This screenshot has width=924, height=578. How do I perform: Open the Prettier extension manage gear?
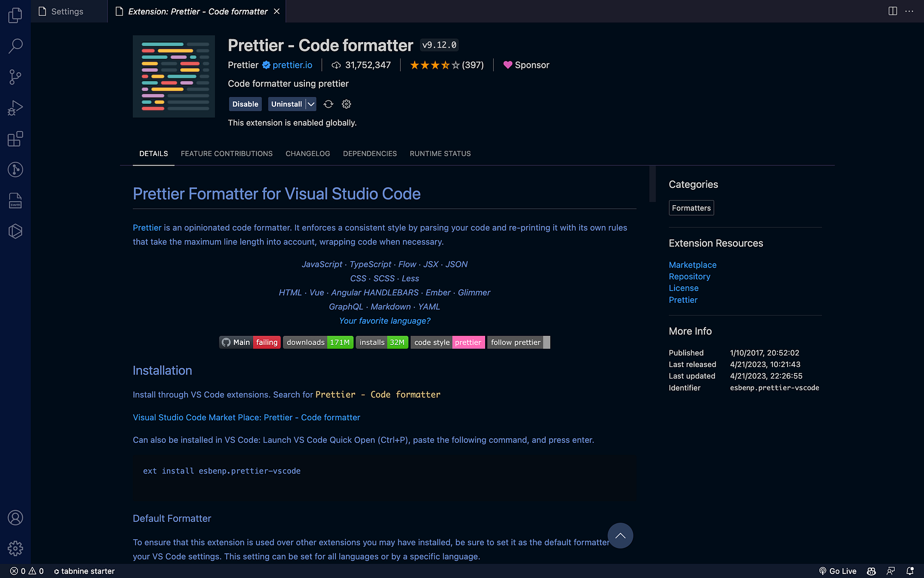[x=346, y=104]
